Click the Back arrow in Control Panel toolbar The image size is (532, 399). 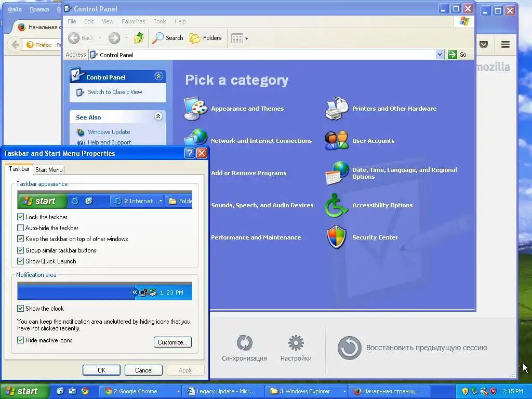(74, 38)
